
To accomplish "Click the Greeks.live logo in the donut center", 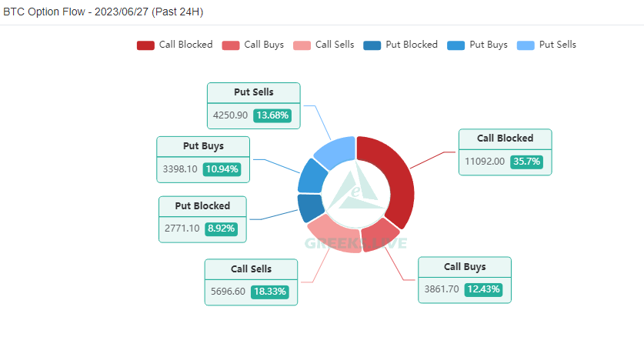I will (x=355, y=194).
